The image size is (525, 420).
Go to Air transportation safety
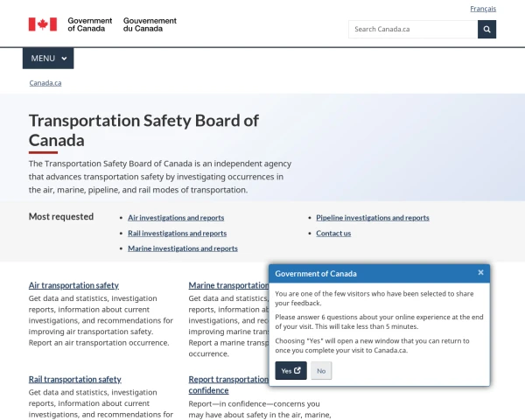(x=73, y=285)
